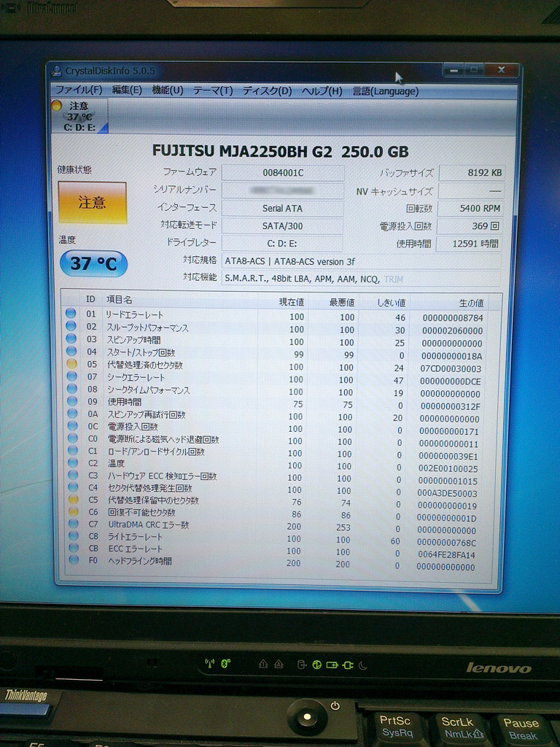Click the blue status icon for 07 シークエラーレート
Viewport: 560px width, 747px height.
point(72,376)
